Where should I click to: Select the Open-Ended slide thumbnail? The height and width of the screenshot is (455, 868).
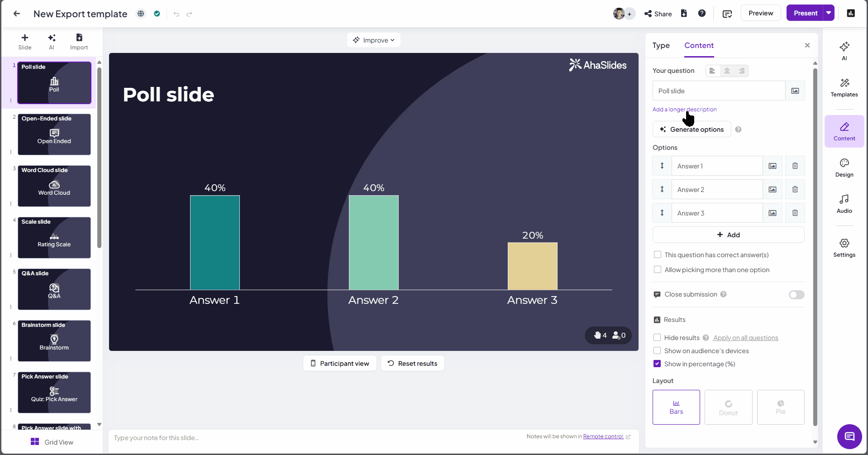[x=54, y=134]
